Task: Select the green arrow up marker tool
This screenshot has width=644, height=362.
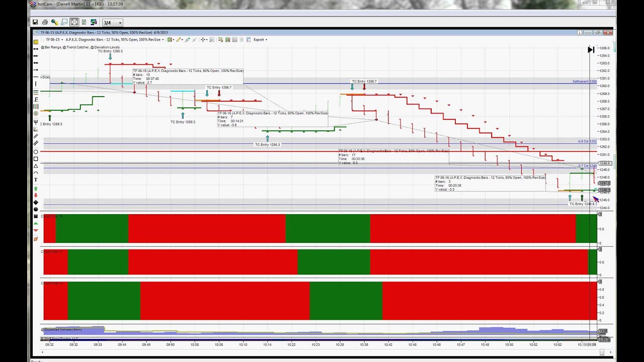Action: click(36, 188)
